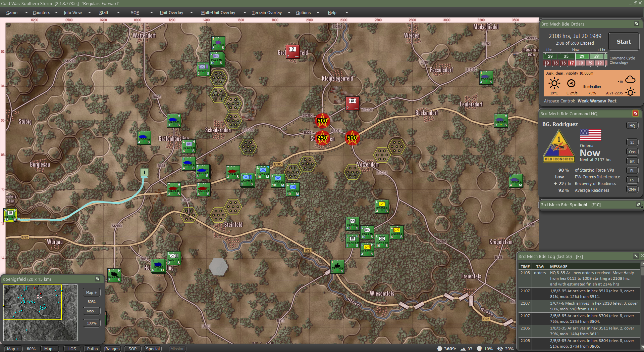Click Map + in the bottom status bar
Screen dimensions: 644x352
click(x=13, y=349)
